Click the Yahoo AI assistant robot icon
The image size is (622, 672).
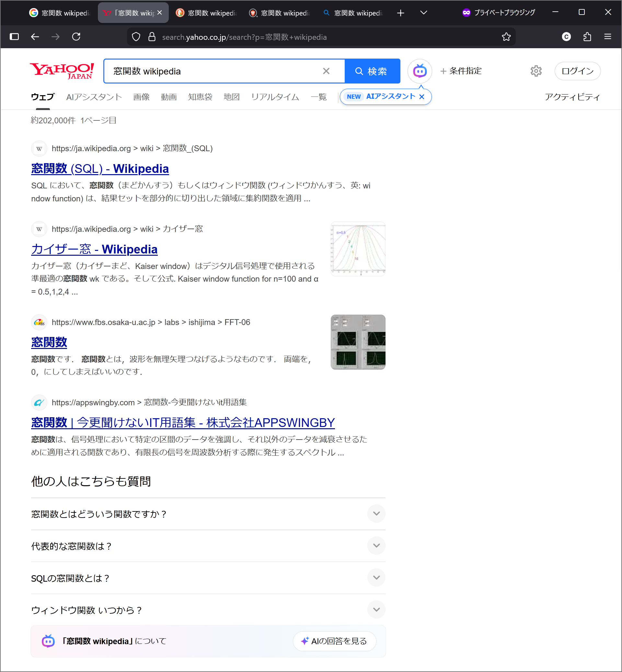(420, 71)
